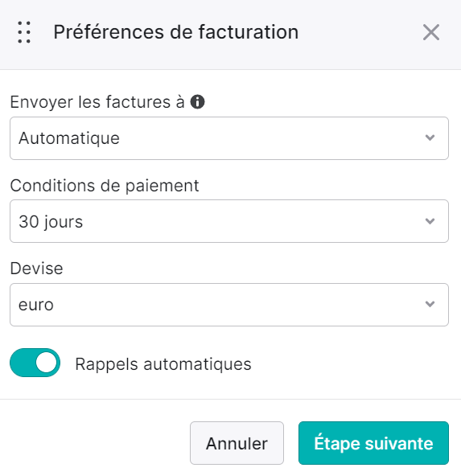Click the info icon beside Envoyer les factures à

pyautogui.click(x=197, y=101)
